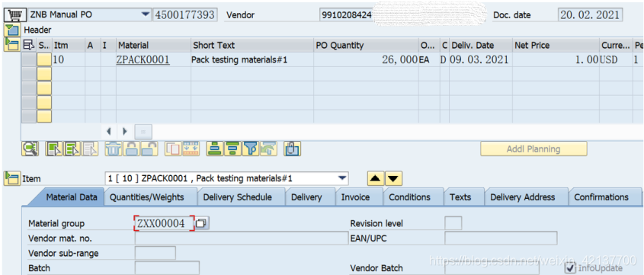Click the Select All items icon
The image size is (644, 275).
54,149
